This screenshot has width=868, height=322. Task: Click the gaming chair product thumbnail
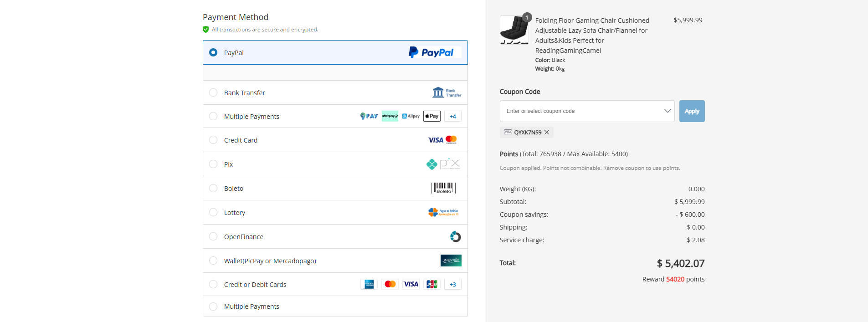coord(514,30)
